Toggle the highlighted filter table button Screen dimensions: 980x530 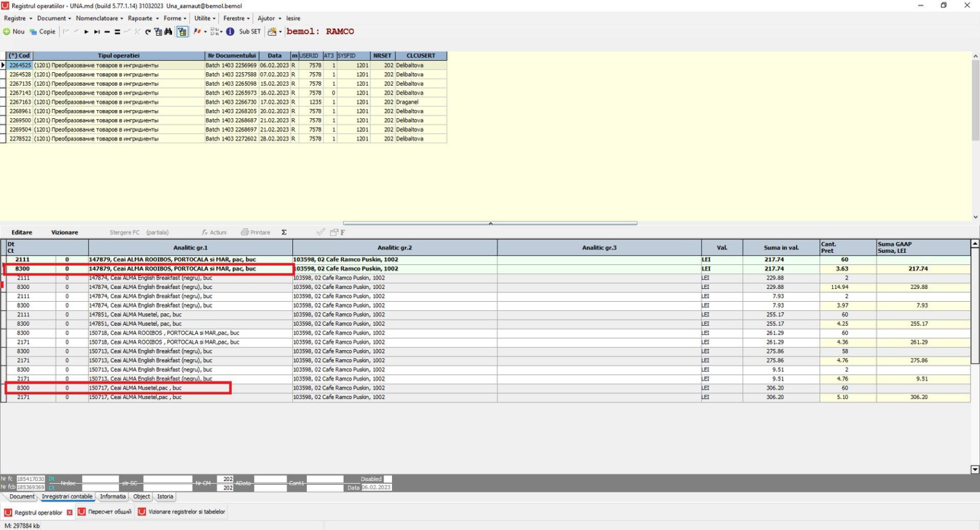pyautogui.click(x=183, y=32)
